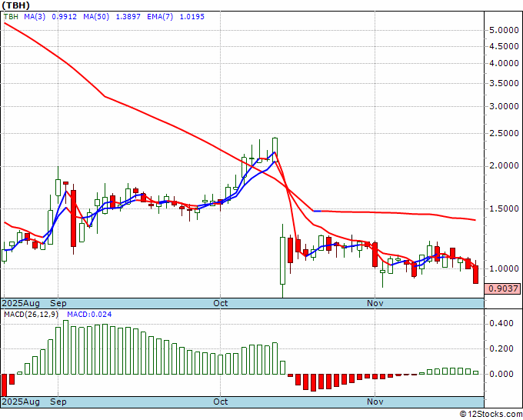Viewport: 523px width, 420px height.
Task: Click the 0.000 MACD axis label
Action: [x=501, y=374]
